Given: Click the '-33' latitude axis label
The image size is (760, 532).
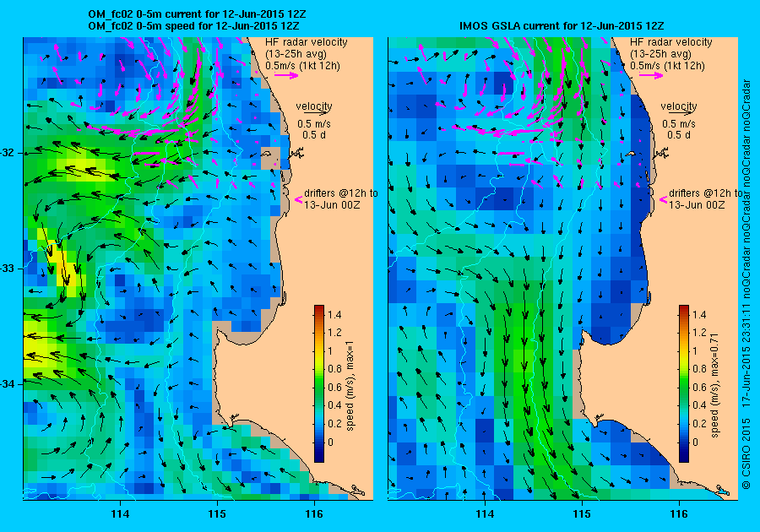Looking at the screenshot, I should [x=8, y=269].
